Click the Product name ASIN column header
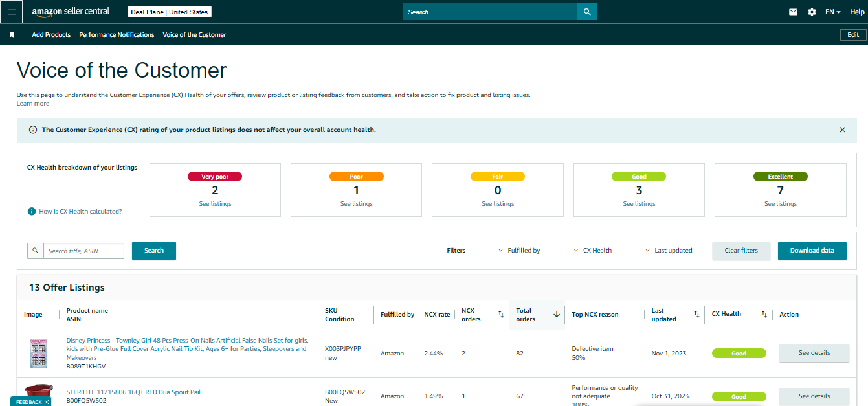This screenshot has width=868, height=406. point(87,315)
